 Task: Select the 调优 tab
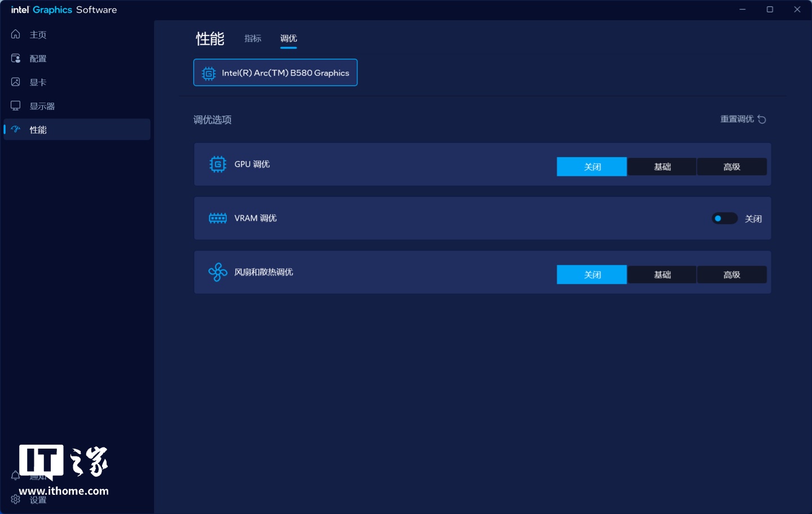coord(288,38)
